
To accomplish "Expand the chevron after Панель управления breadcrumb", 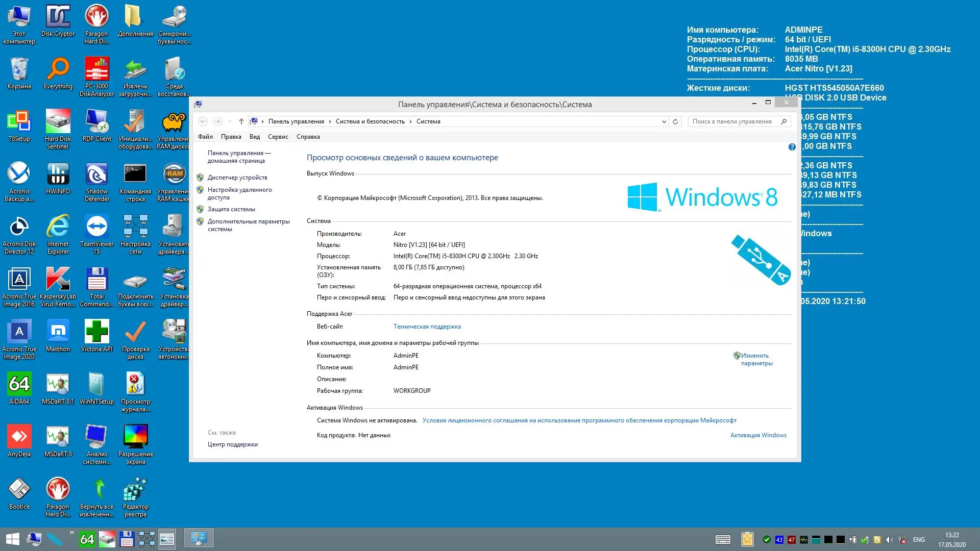I will pos(330,121).
